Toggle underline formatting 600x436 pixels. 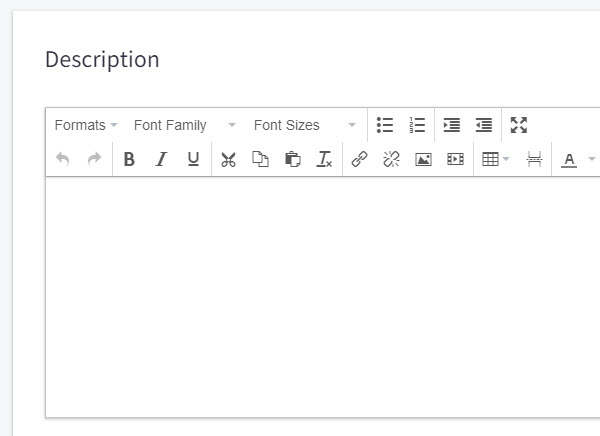(194, 159)
